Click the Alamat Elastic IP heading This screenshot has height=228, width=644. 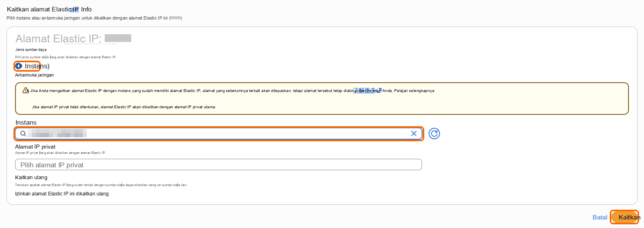click(58, 39)
